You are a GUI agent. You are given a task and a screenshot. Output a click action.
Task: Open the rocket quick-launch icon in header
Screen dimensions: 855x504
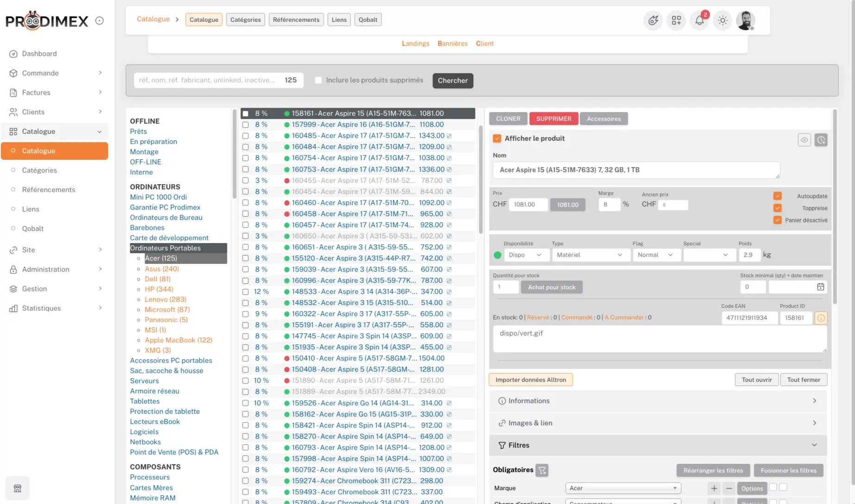(x=653, y=20)
